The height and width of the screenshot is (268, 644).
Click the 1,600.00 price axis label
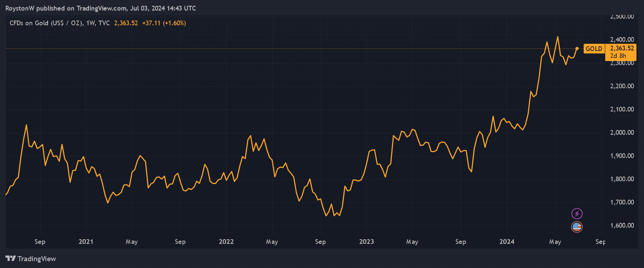pos(622,225)
